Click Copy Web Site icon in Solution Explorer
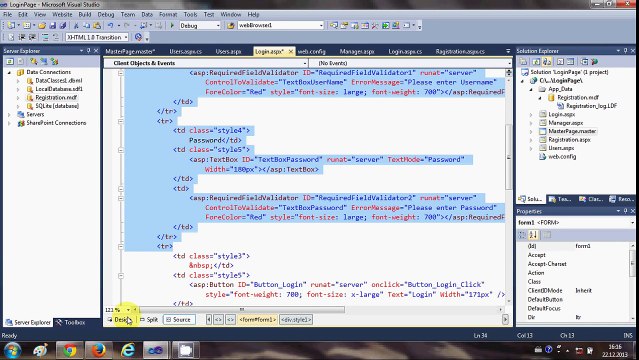 (584, 62)
